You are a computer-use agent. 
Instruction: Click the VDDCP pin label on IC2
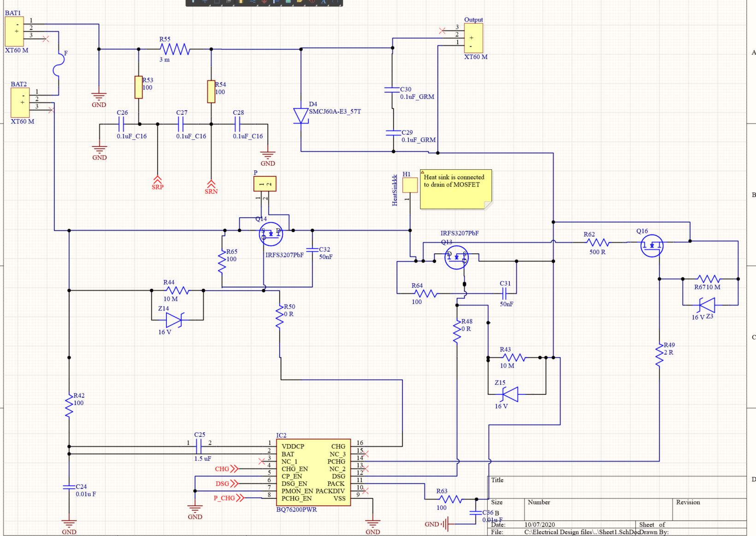point(293,447)
